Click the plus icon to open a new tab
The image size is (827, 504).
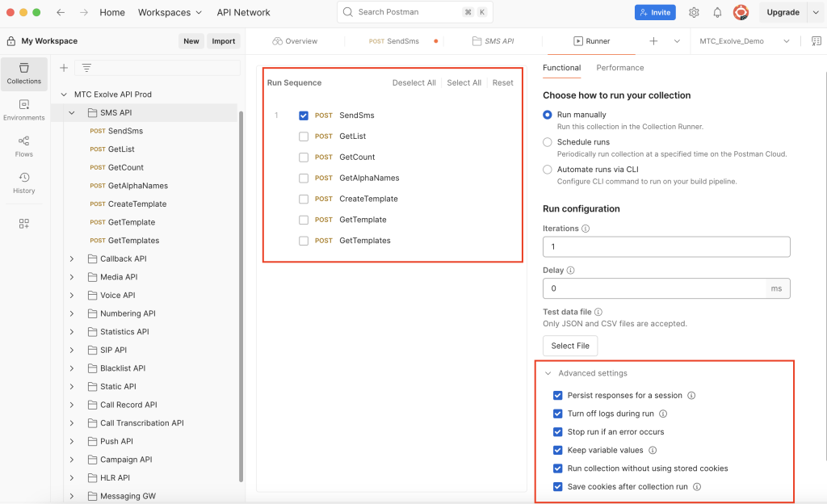(653, 41)
